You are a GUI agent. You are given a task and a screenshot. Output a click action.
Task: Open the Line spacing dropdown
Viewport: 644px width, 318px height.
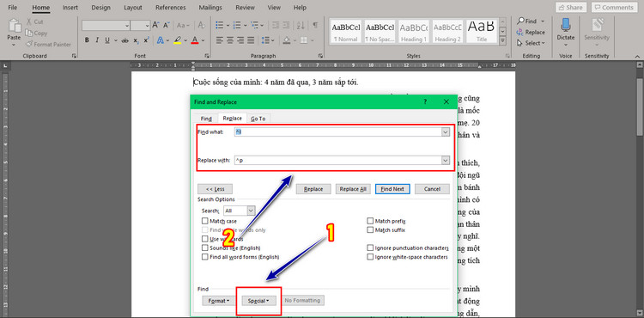pos(267,40)
